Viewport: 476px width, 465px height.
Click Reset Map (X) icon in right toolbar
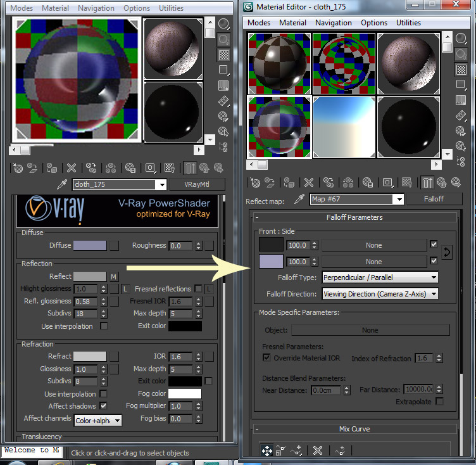click(x=310, y=183)
